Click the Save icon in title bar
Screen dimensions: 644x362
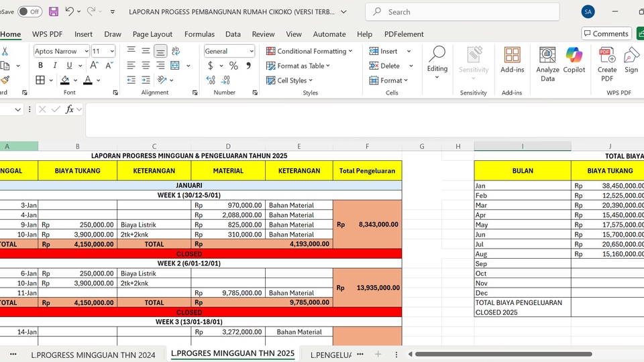point(54,11)
